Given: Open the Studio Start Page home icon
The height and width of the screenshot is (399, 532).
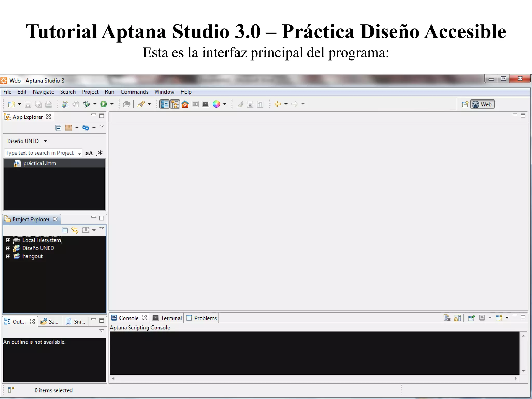Looking at the screenshot, I should (185, 104).
